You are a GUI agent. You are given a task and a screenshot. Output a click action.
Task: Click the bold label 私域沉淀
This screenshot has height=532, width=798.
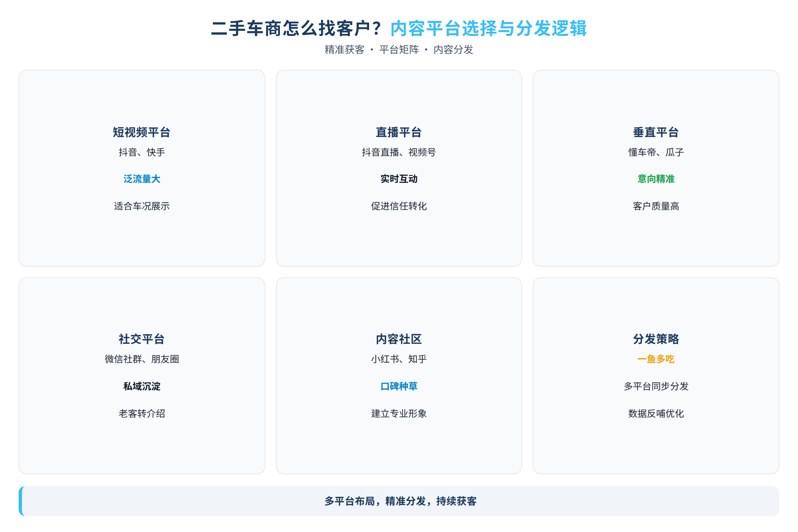142,386
